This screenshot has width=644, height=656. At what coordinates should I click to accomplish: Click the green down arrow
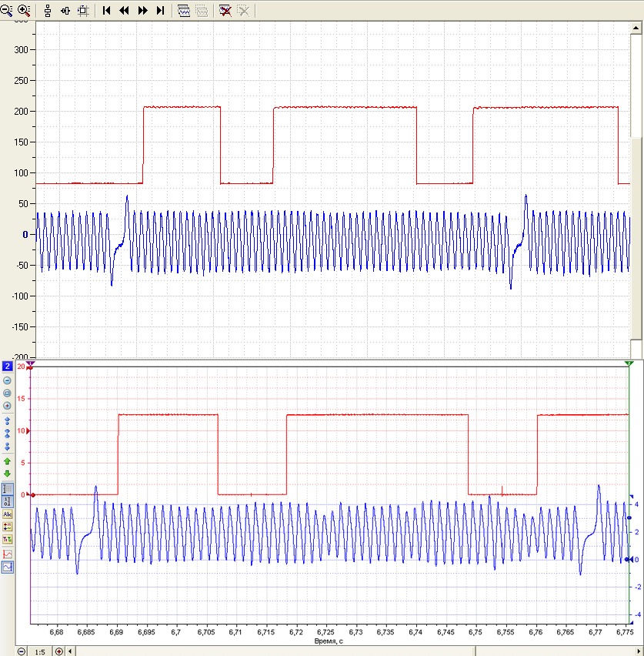[7, 474]
